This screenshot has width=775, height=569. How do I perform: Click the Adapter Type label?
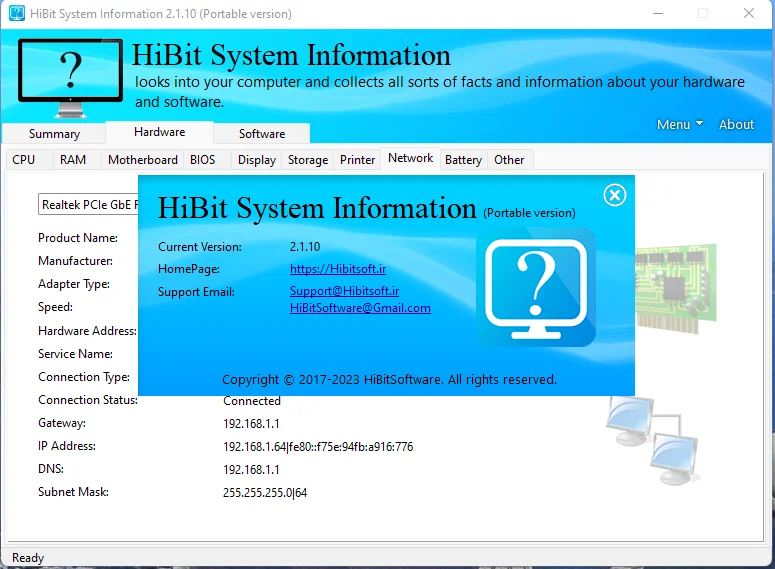[74, 284]
